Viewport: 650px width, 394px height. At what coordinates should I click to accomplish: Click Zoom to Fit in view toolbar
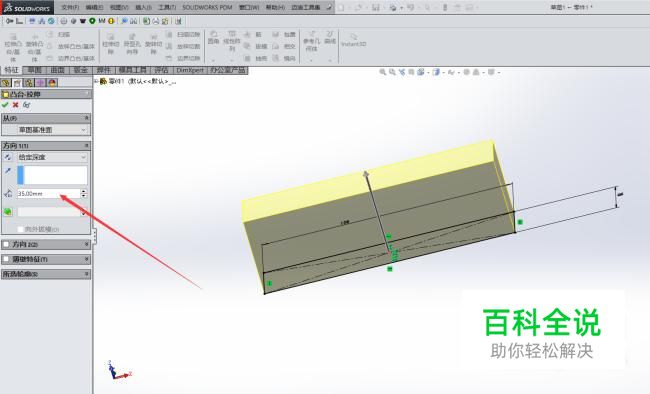[383, 72]
